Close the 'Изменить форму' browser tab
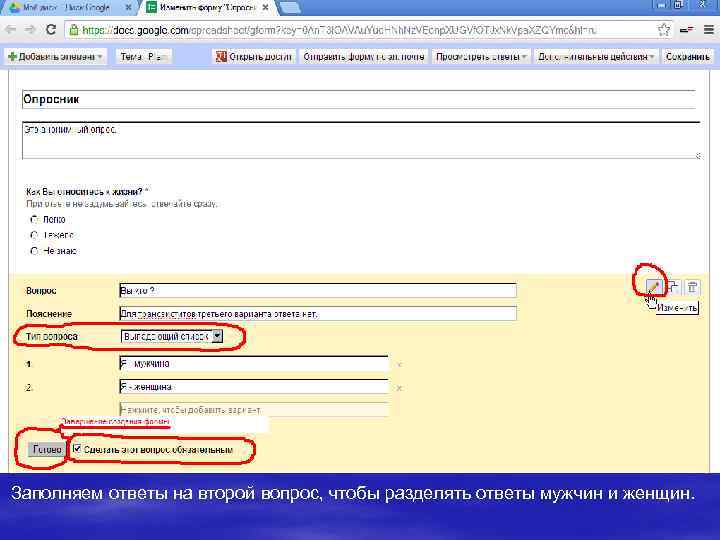This screenshot has height=540, width=720. pyautogui.click(x=265, y=7)
